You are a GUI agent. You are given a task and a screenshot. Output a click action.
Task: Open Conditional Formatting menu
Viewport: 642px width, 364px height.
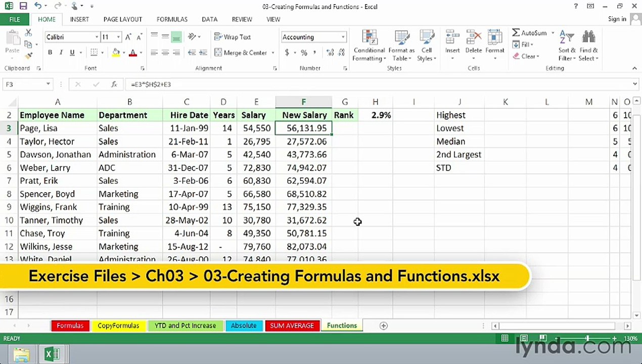click(370, 46)
